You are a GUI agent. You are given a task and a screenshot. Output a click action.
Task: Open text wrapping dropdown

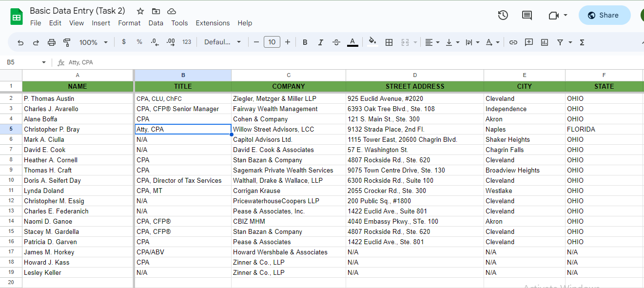tap(472, 42)
